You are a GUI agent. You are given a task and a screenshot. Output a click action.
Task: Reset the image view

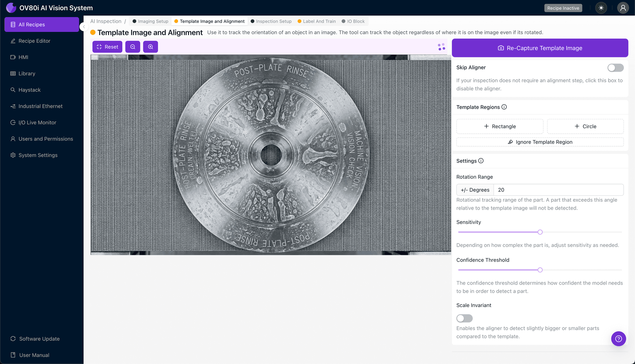pyautogui.click(x=107, y=47)
